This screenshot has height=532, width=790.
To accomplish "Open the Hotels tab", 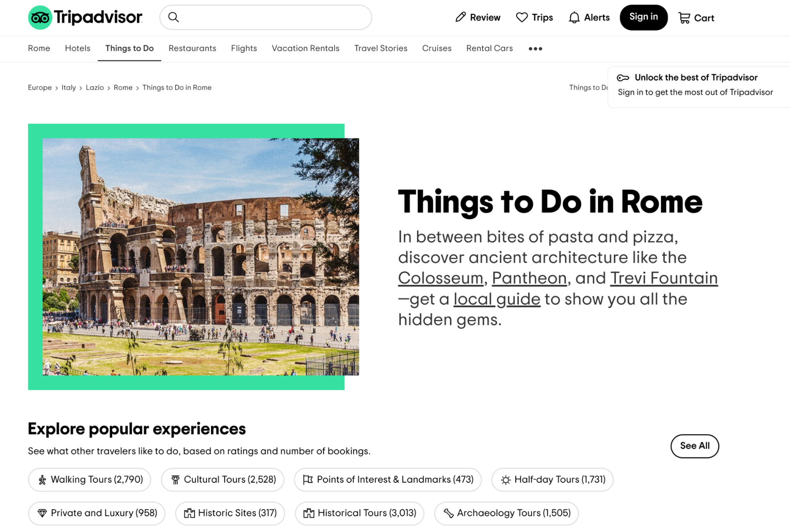I will pos(78,49).
